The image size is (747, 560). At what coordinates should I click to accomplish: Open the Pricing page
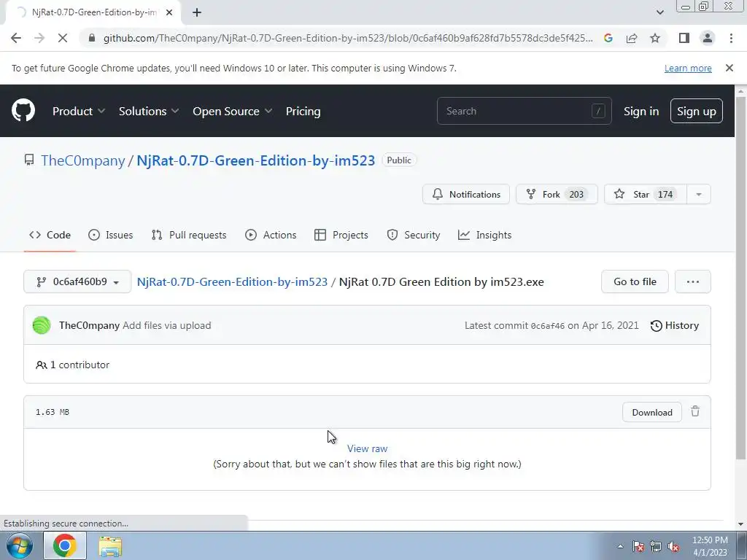coord(303,111)
